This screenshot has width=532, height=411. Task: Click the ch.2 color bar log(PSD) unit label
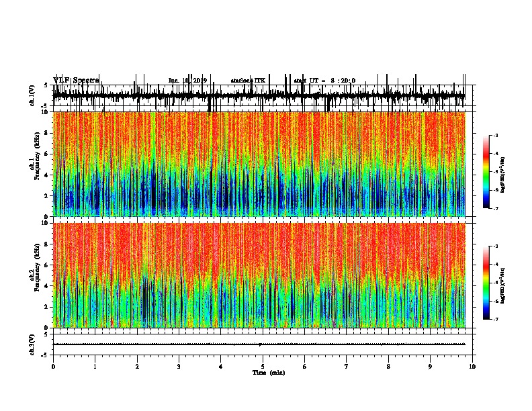click(x=503, y=285)
